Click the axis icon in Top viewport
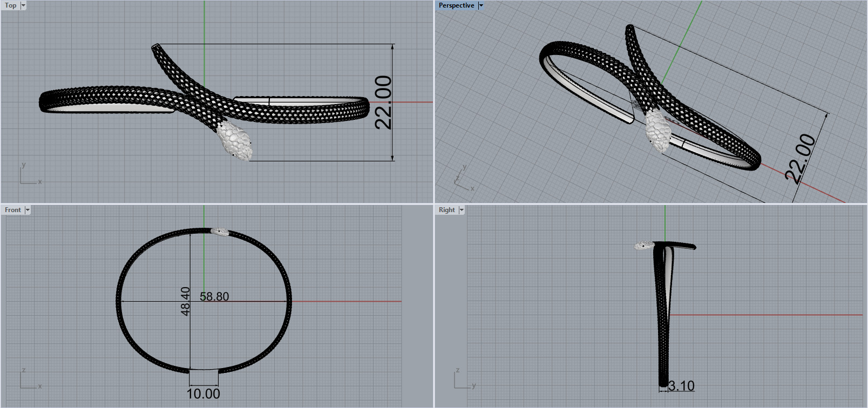Image resolution: width=868 pixels, height=408 pixels. tap(30, 174)
